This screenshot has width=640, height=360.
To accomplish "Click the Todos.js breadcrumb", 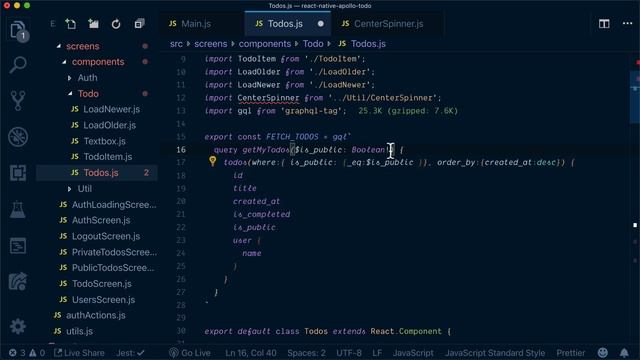I will (x=368, y=44).
